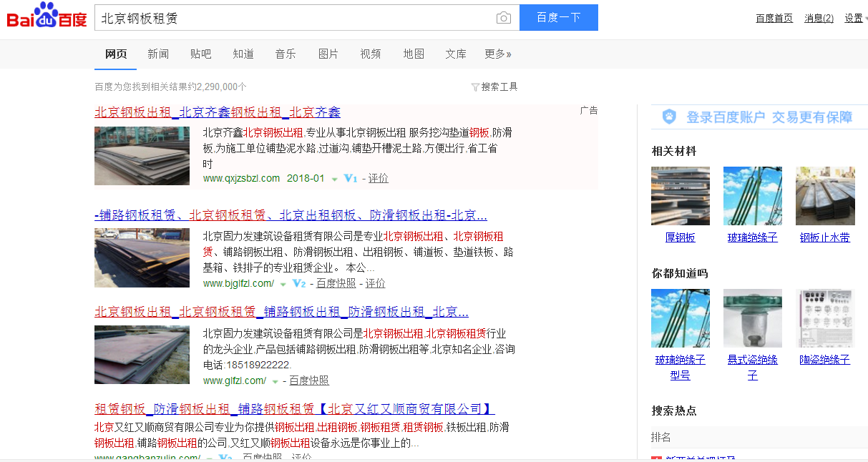This screenshot has width=868, height=462.
Task: Select the 地图 tab
Action: click(x=414, y=54)
